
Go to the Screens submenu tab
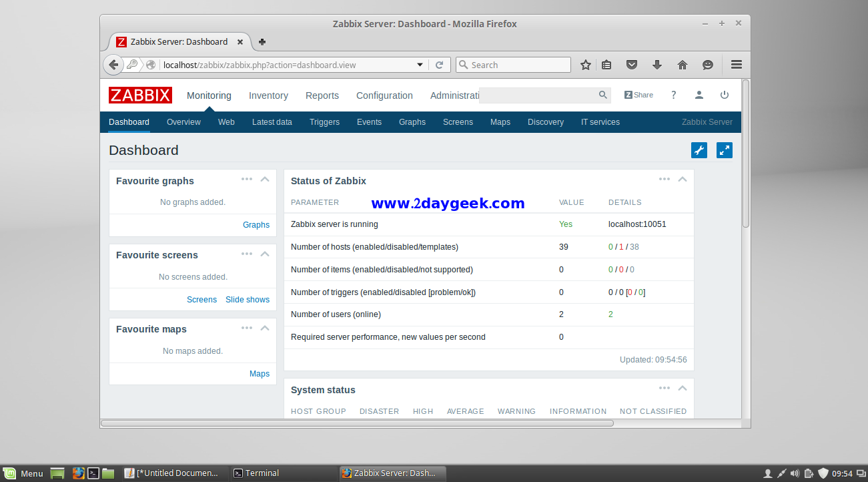click(x=458, y=122)
